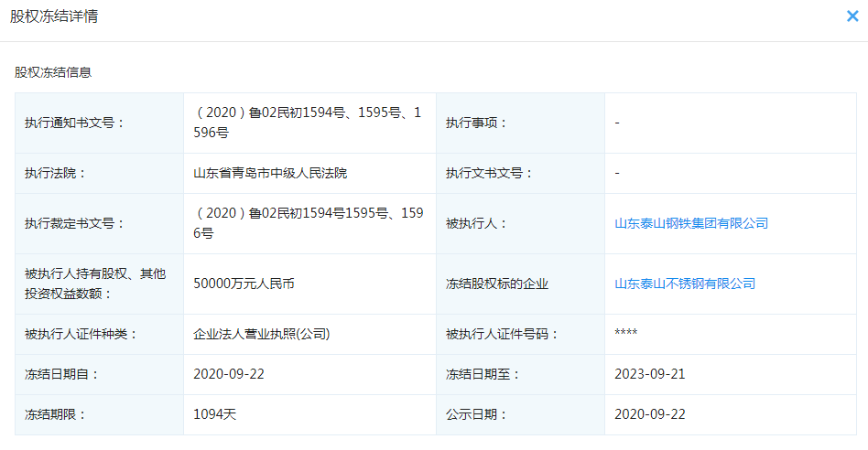Click the 企业法人营业执照(公司) certificate type value
Image resolution: width=868 pixels, height=450 pixels.
click(x=261, y=334)
